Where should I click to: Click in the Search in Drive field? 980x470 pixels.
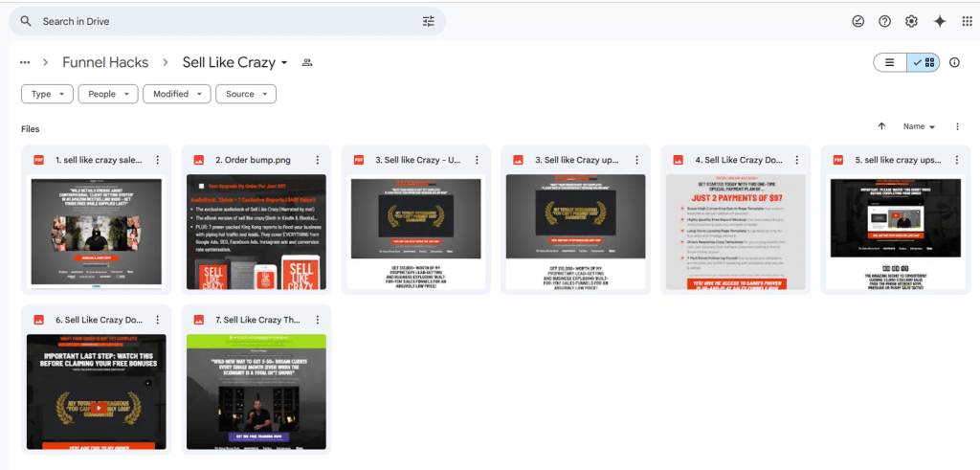228,21
